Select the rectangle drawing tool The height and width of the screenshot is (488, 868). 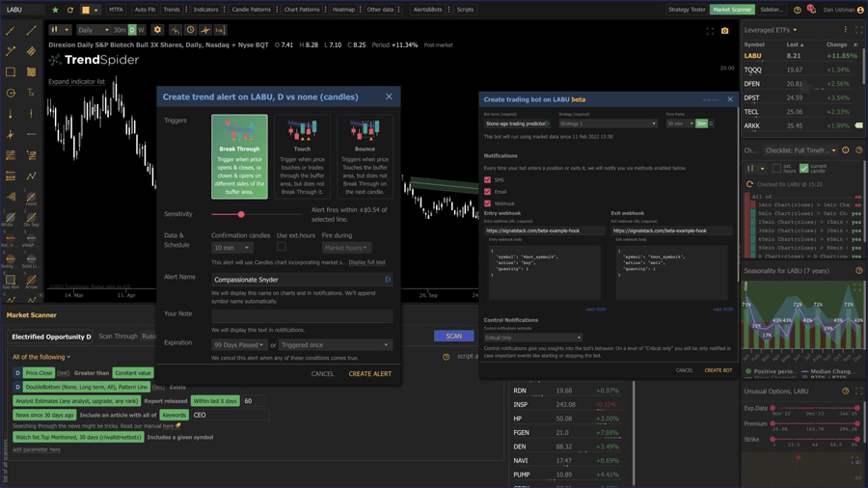pyautogui.click(x=11, y=72)
